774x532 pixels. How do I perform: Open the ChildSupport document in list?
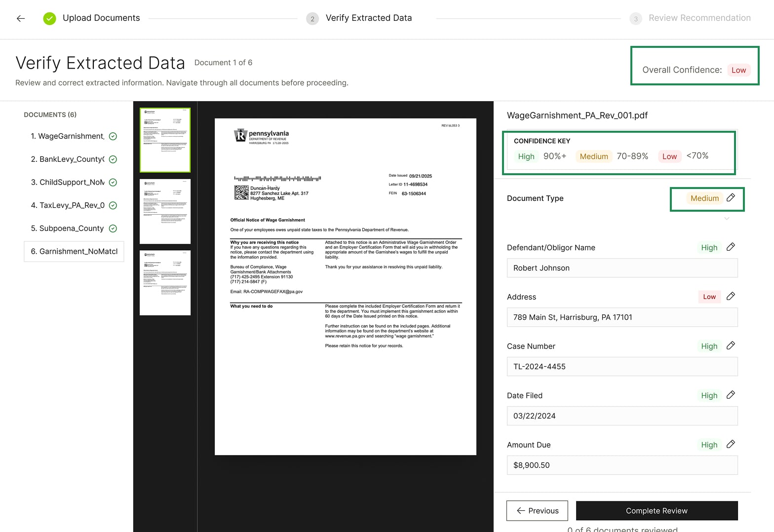[x=68, y=182]
